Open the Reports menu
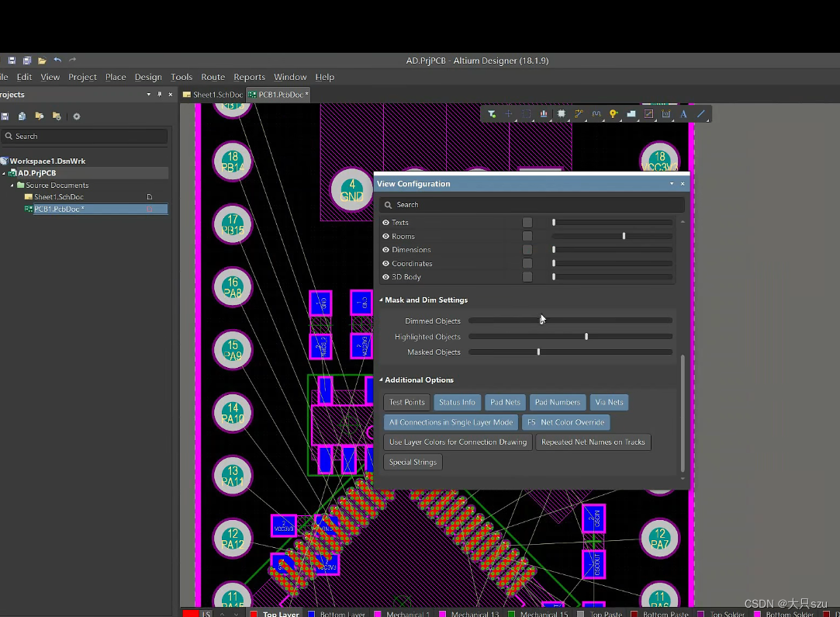840x617 pixels. tap(249, 77)
